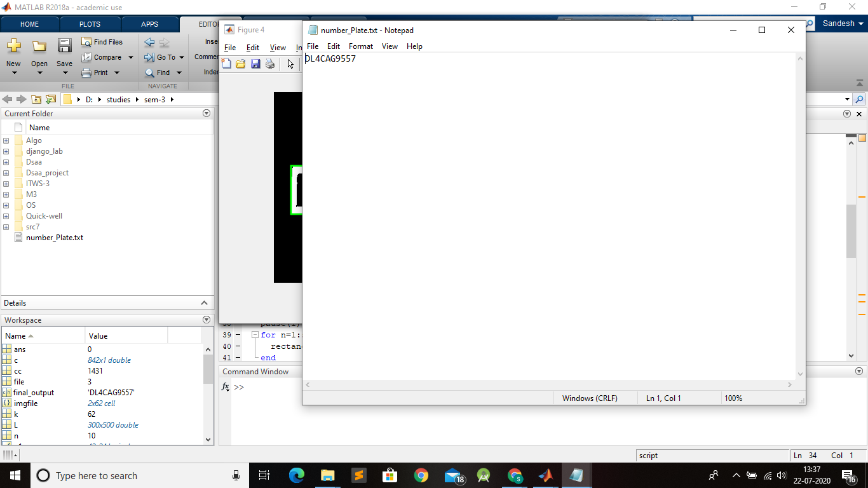Screen dimensions: 868x488
Task: Open the Compare dropdown arrow
Action: [131, 57]
